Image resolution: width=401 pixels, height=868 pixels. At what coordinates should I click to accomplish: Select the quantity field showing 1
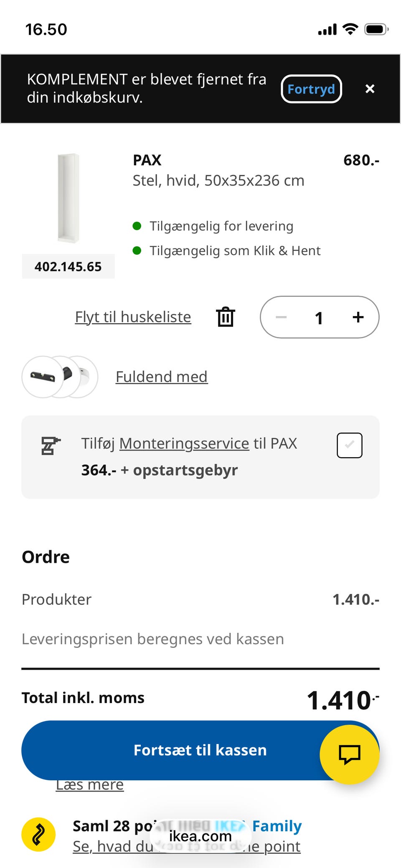pos(319,318)
